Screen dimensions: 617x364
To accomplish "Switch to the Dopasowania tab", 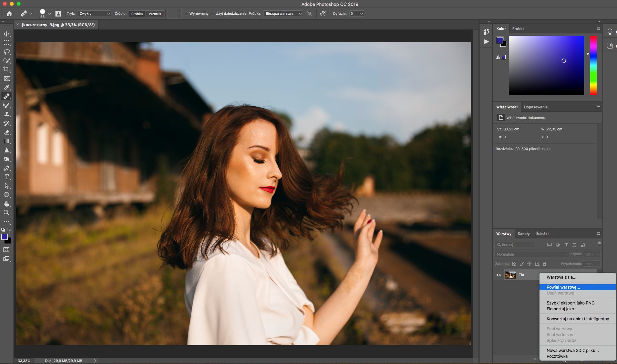I will tap(536, 107).
